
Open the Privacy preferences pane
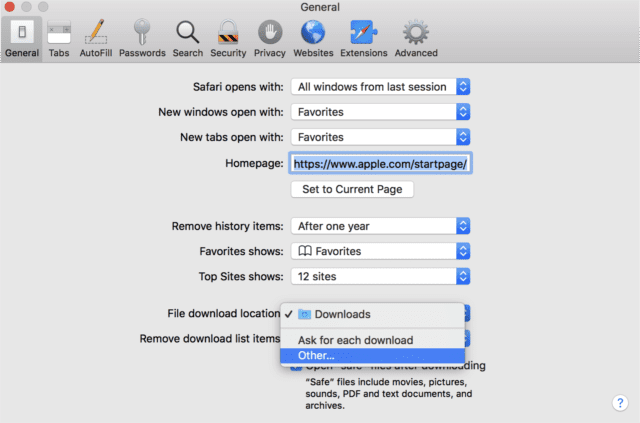(x=270, y=38)
